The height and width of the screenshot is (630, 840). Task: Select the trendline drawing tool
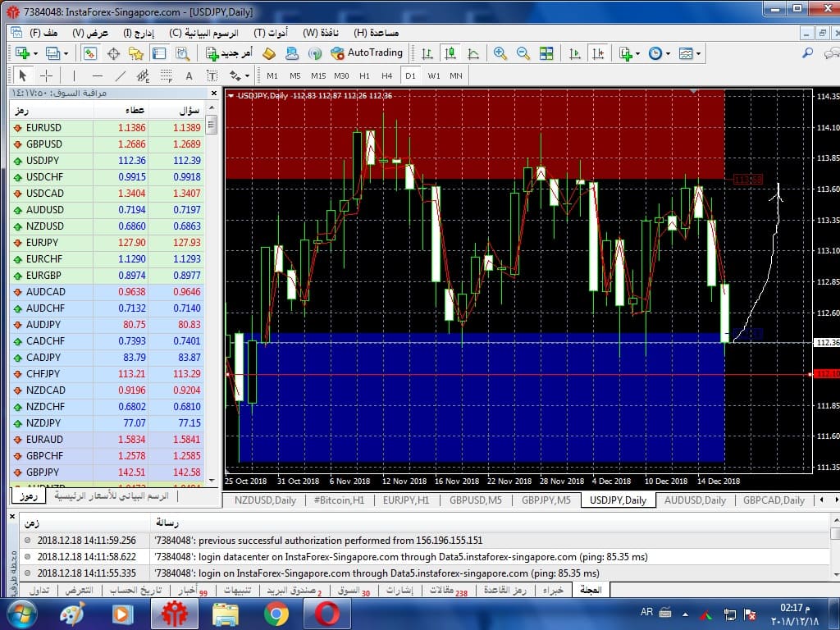point(121,75)
